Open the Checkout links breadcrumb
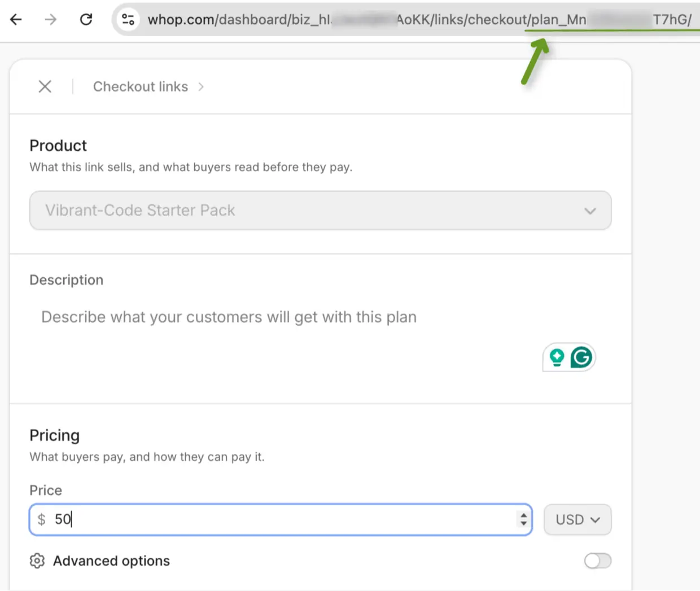Image resolution: width=700 pixels, height=591 pixels. (141, 86)
